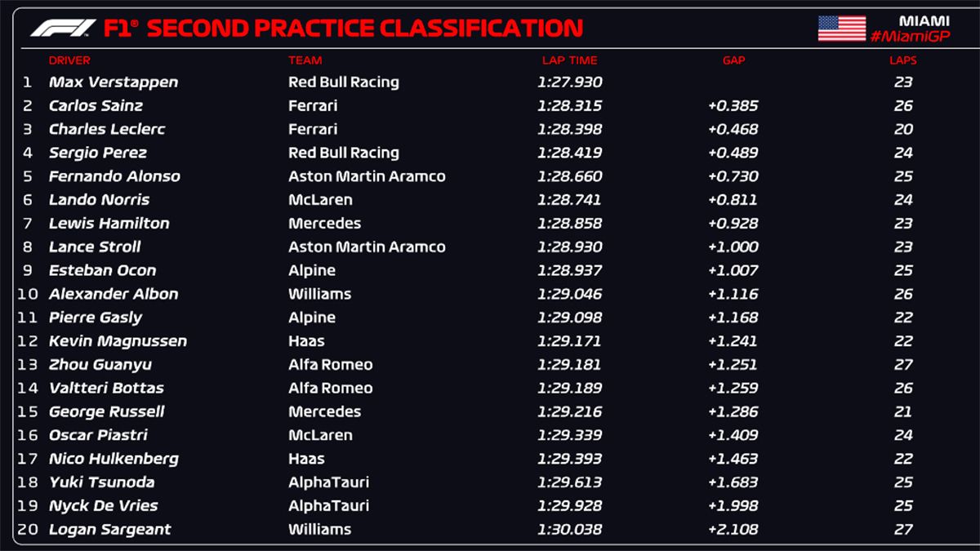Click Logan Sargeant's name

coord(109,530)
